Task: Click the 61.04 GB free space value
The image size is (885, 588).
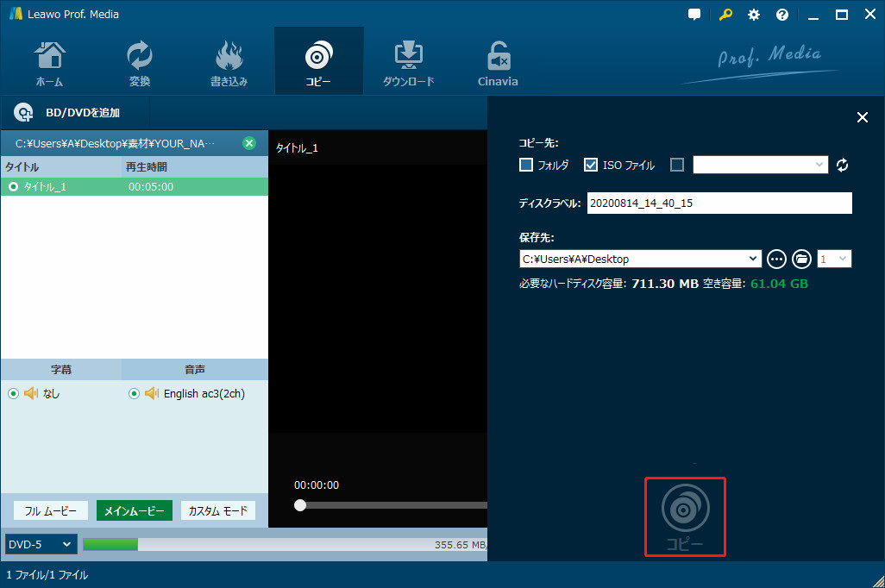Action: pos(779,284)
